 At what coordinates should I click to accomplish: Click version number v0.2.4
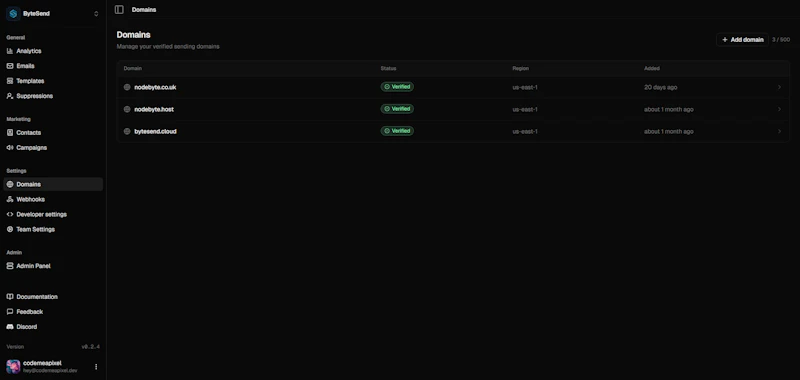[90, 347]
